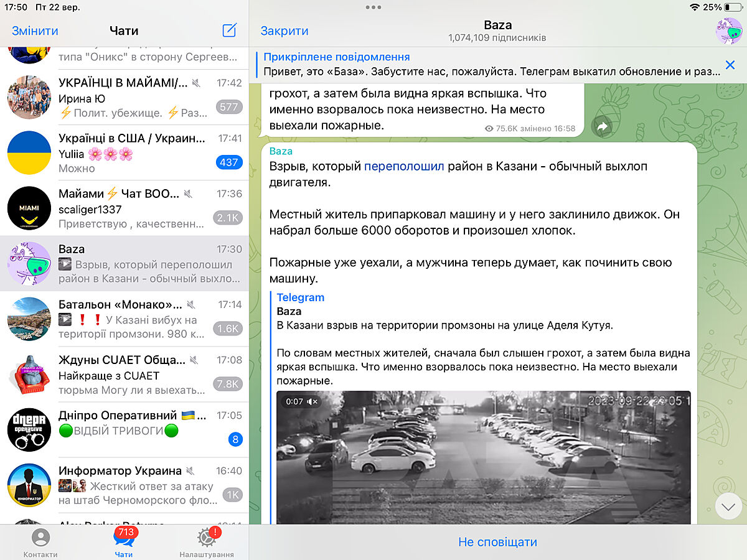Tap Закрити to close the channel

[284, 31]
